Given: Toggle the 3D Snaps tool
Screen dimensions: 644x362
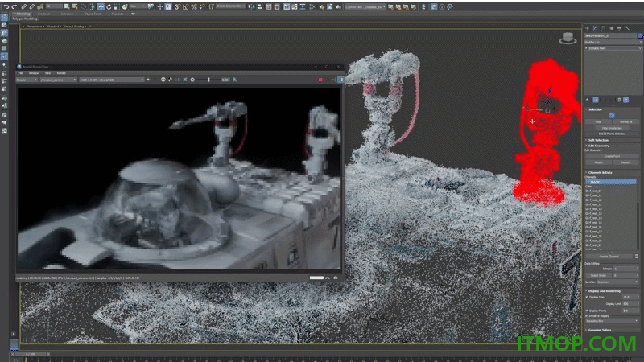Looking at the screenshot, I should tap(177, 7).
